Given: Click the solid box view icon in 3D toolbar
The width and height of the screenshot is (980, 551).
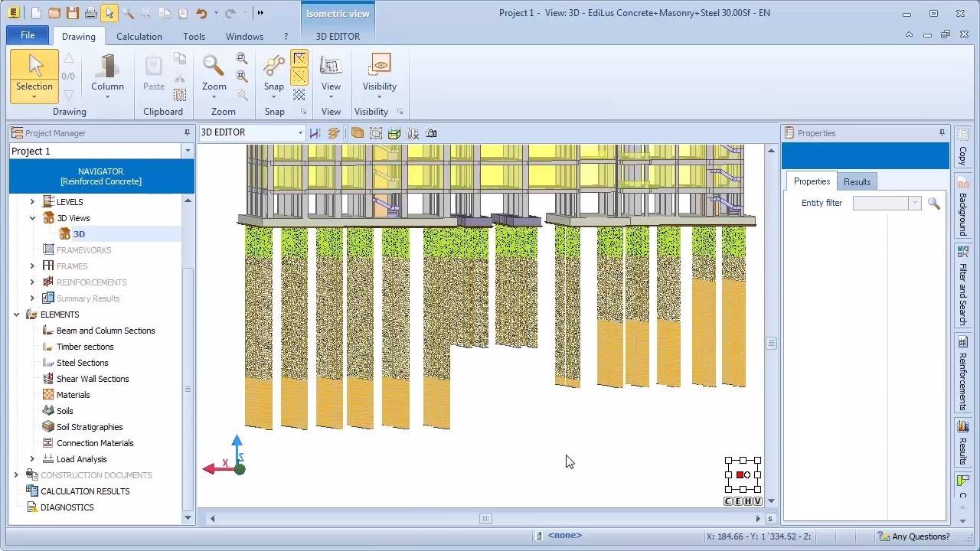Looking at the screenshot, I should click(x=358, y=133).
